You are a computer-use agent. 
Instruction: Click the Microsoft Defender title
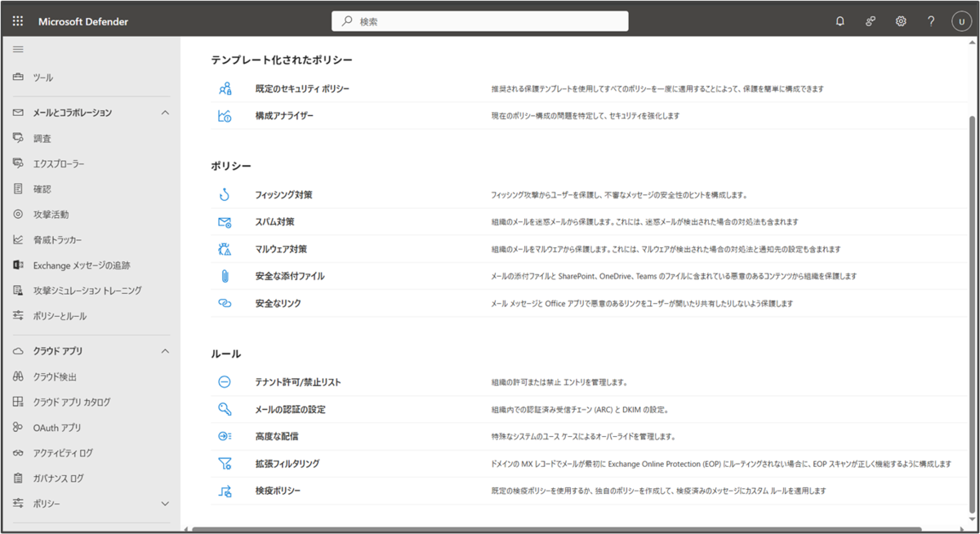pos(83,21)
